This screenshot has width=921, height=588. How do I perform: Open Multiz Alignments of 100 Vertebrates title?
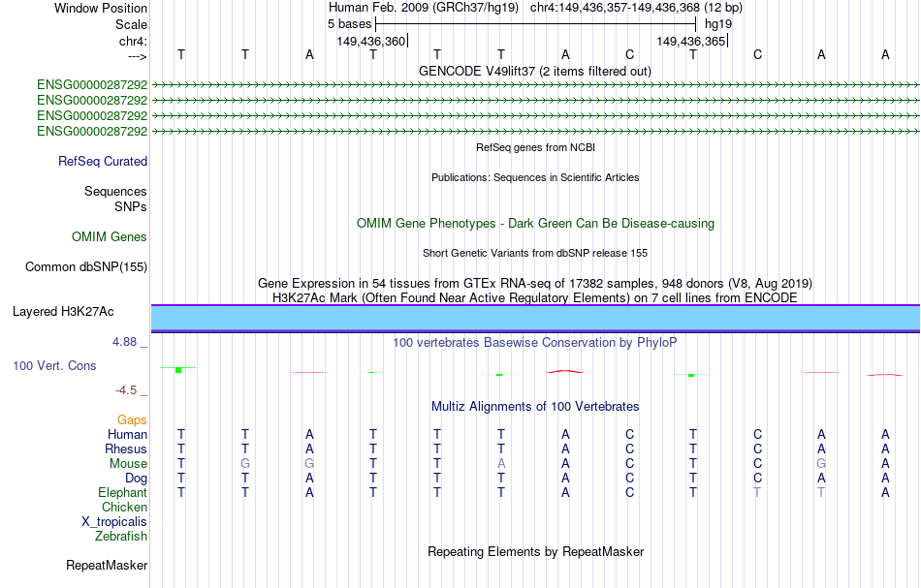[x=535, y=406]
